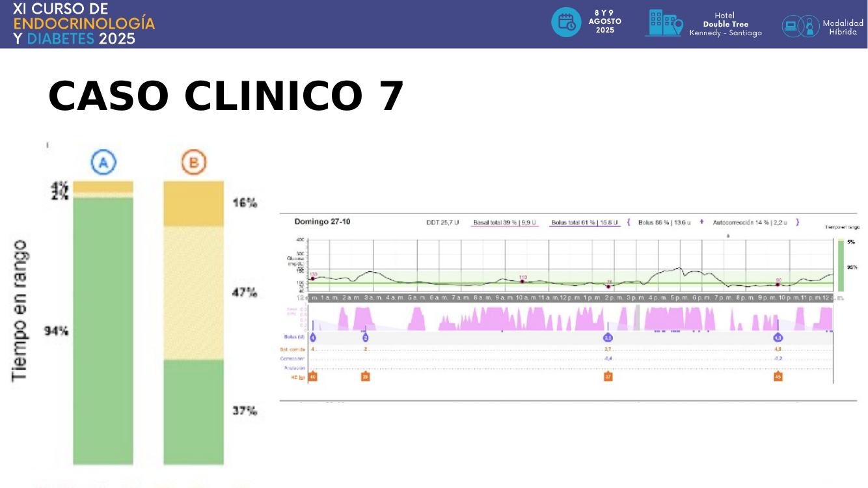The width and height of the screenshot is (868, 488).
Task: Click the "Bol. comida" row label
Action: [x=292, y=349]
